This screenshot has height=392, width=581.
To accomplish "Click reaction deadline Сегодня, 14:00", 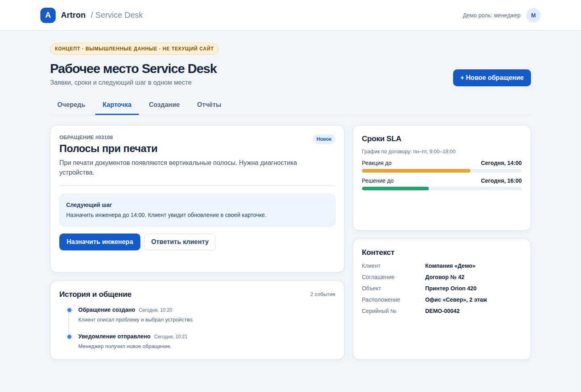I will pyautogui.click(x=501, y=163).
